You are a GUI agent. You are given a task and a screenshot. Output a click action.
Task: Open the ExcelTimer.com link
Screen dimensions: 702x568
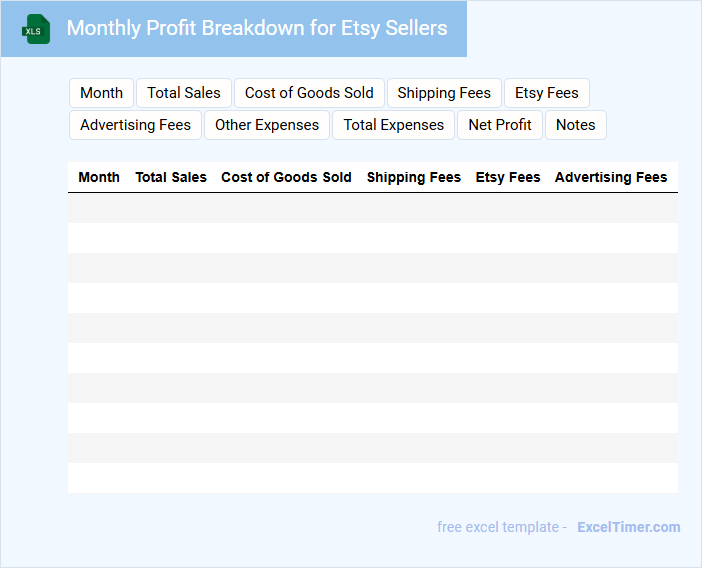(x=629, y=527)
